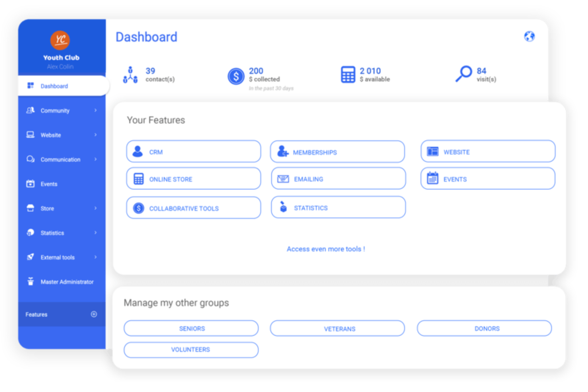Select the Volunteers group

(x=191, y=350)
